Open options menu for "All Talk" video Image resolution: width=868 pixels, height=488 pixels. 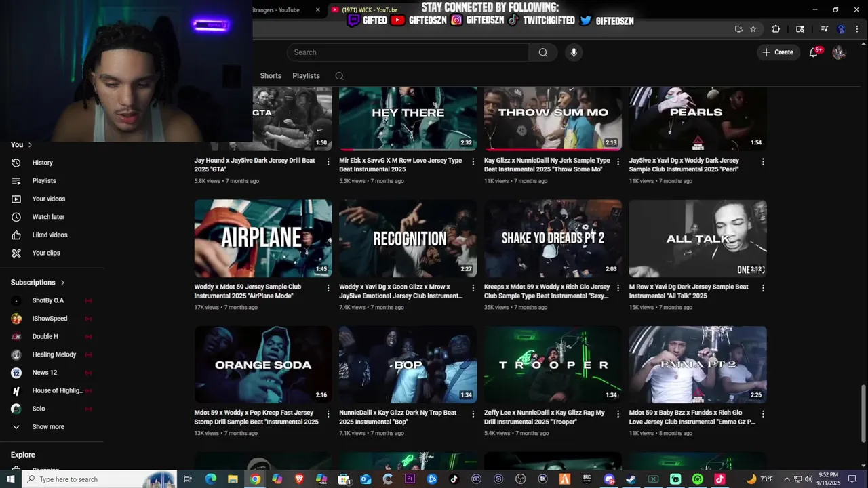pyautogui.click(x=763, y=288)
